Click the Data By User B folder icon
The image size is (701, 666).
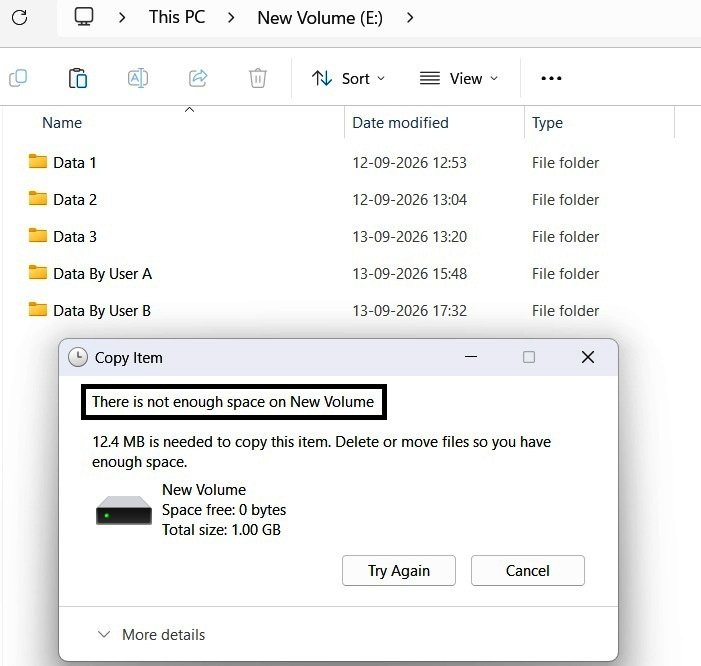(x=38, y=310)
